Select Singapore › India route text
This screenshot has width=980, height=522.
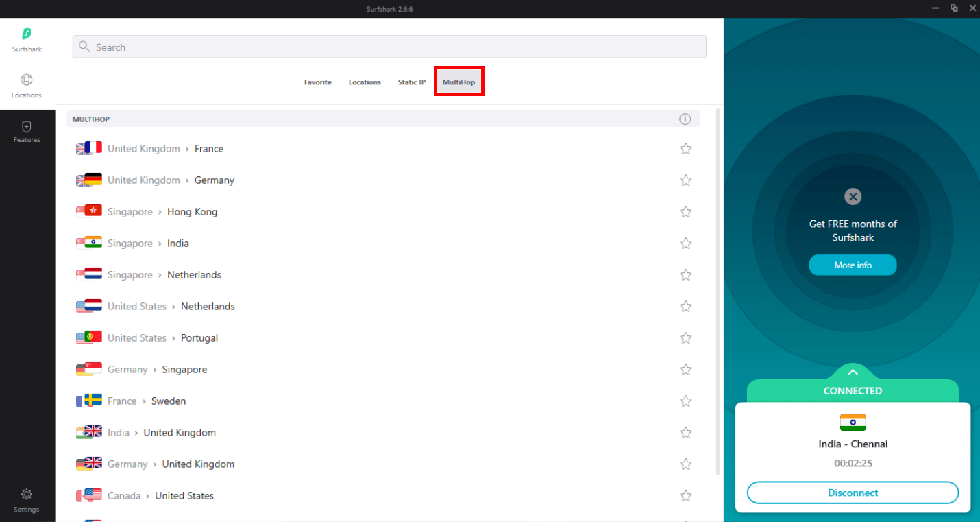click(148, 244)
